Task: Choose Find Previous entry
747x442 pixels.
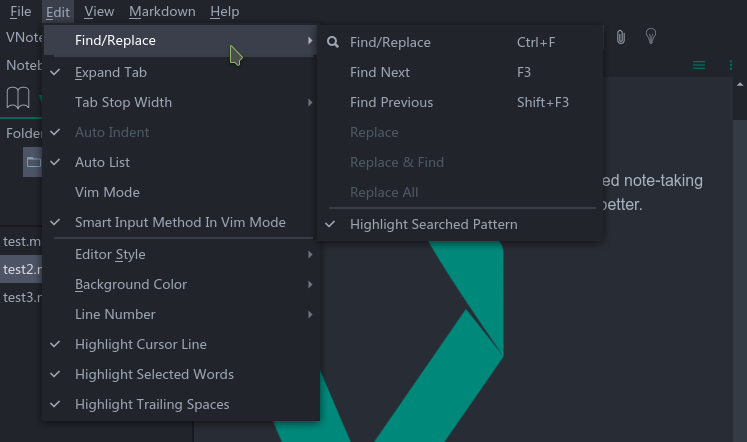Action: pos(460,102)
